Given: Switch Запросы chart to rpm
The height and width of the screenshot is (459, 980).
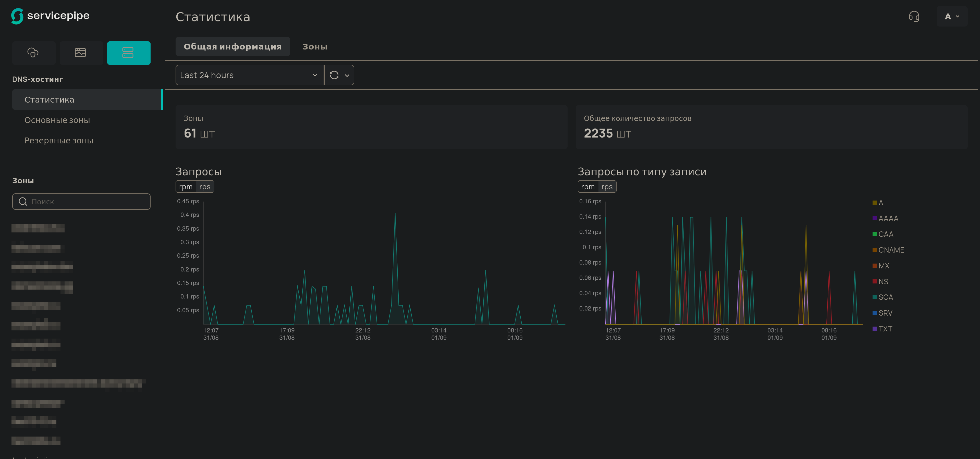Looking at the screenshot, I should 186,187.
